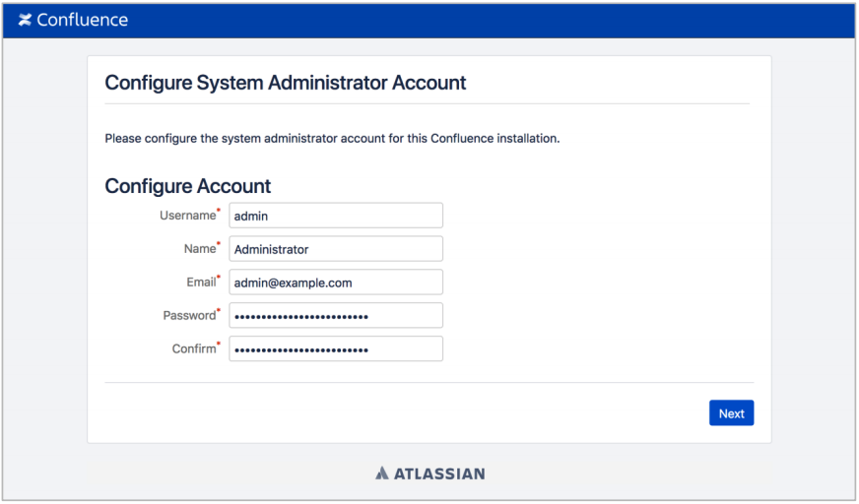The image size is (859, 504).
Task: Focus the Name field containing Administrator
Action: (336, 249)
